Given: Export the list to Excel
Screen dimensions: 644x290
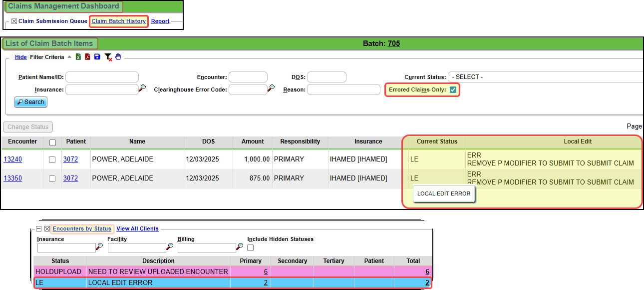Looking at the screenshot, I should click(x=78, y=57).
